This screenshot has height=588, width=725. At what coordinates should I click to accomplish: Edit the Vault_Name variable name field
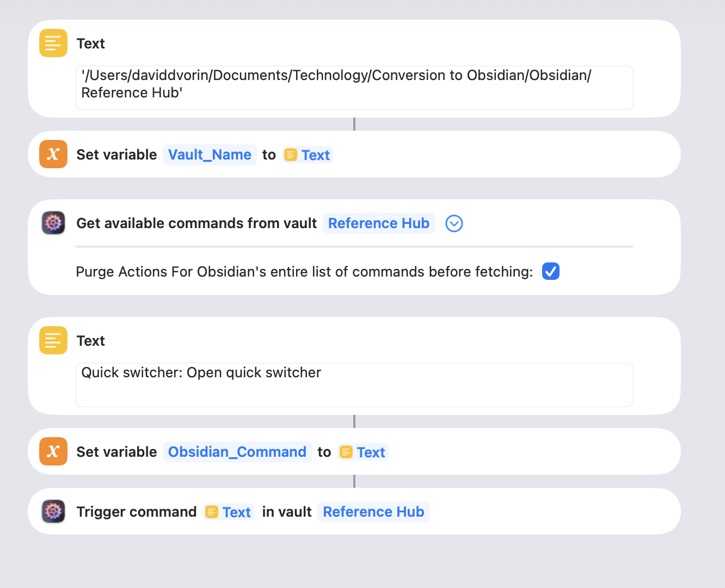(210, 155)
